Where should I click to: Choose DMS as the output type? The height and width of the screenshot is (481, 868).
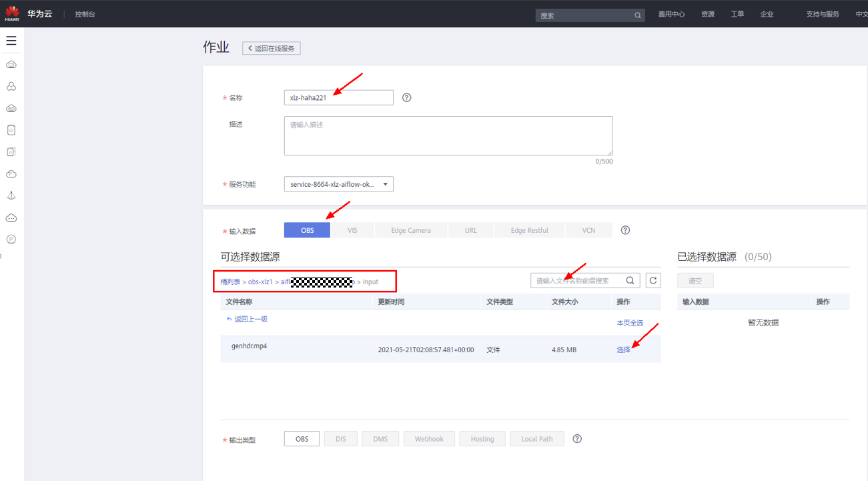click(x=380, y=439)
